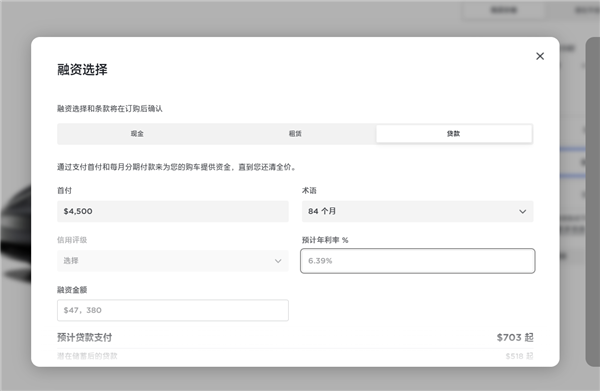Click the 预计贷款支付 label
The height and width of the screenshot is (391, 600).
(85, 337)
